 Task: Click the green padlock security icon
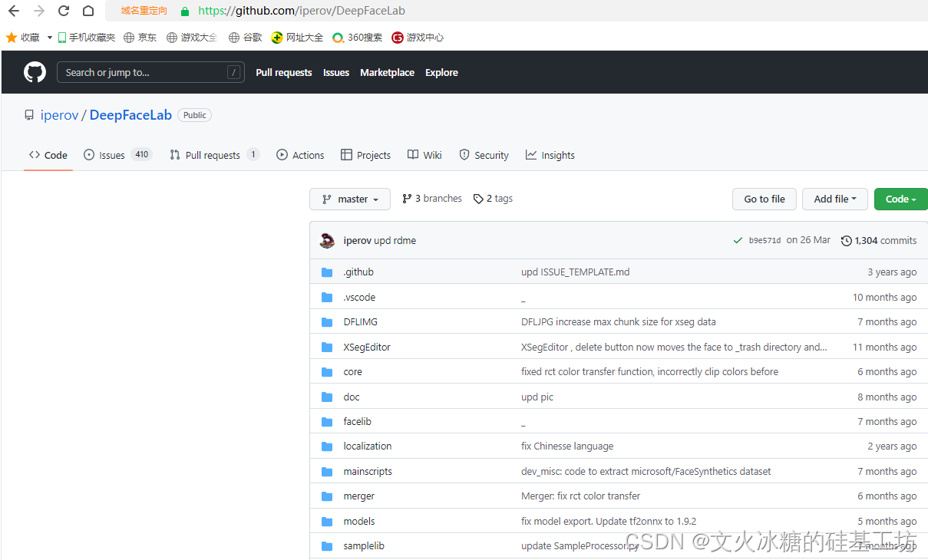(x=184, y=12)
